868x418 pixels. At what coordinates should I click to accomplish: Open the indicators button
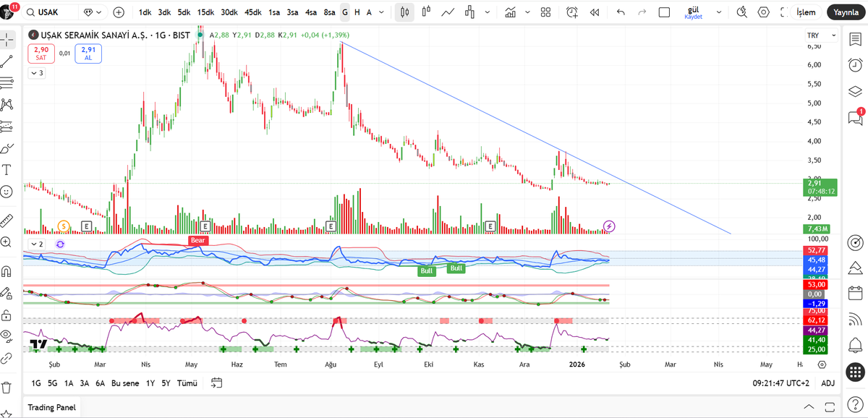point(511,12)
